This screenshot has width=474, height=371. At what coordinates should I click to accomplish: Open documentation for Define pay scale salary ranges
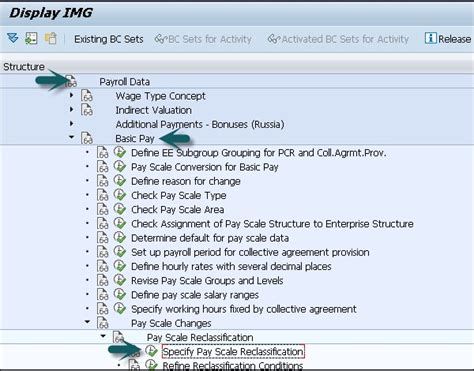(x=103, y=295)
